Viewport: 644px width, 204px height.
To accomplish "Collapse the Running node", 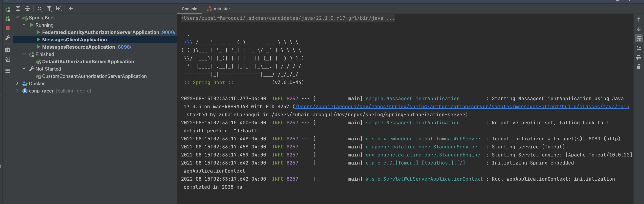I will click(x=24, y=25).
